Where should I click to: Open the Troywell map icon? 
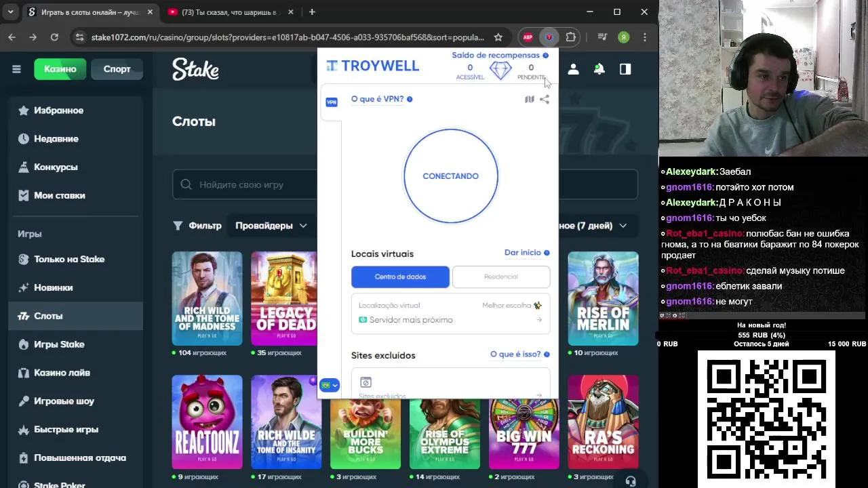click(530, 100)
